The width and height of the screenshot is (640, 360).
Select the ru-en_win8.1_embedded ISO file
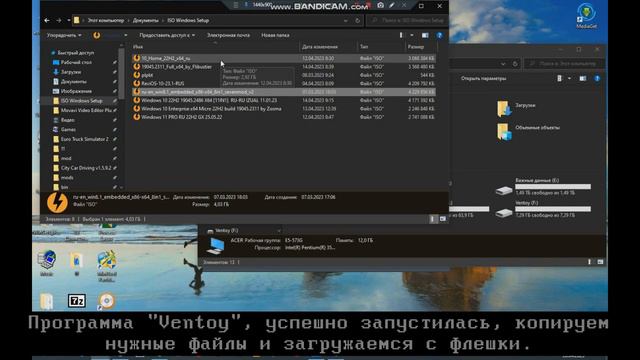(x=284, y=92)
